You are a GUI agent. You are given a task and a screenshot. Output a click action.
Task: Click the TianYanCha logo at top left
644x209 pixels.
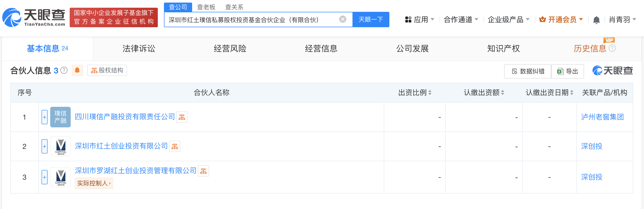tap(34, 17)
